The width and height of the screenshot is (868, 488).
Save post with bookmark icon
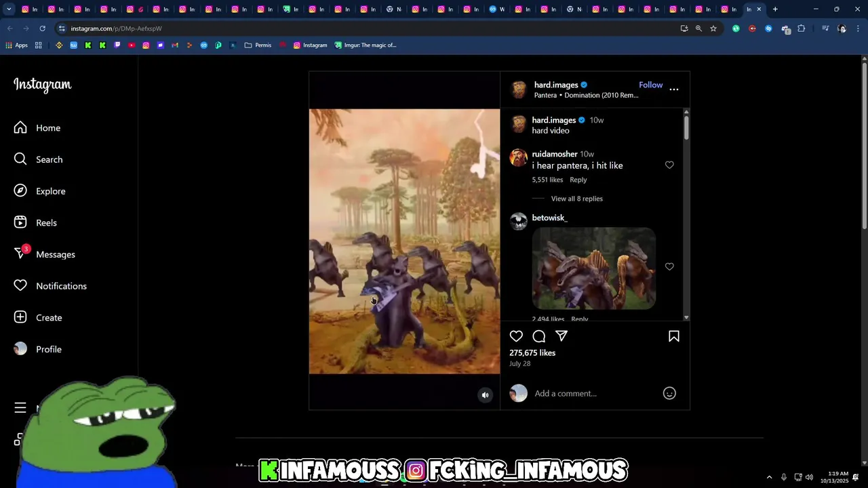point(674,336)
